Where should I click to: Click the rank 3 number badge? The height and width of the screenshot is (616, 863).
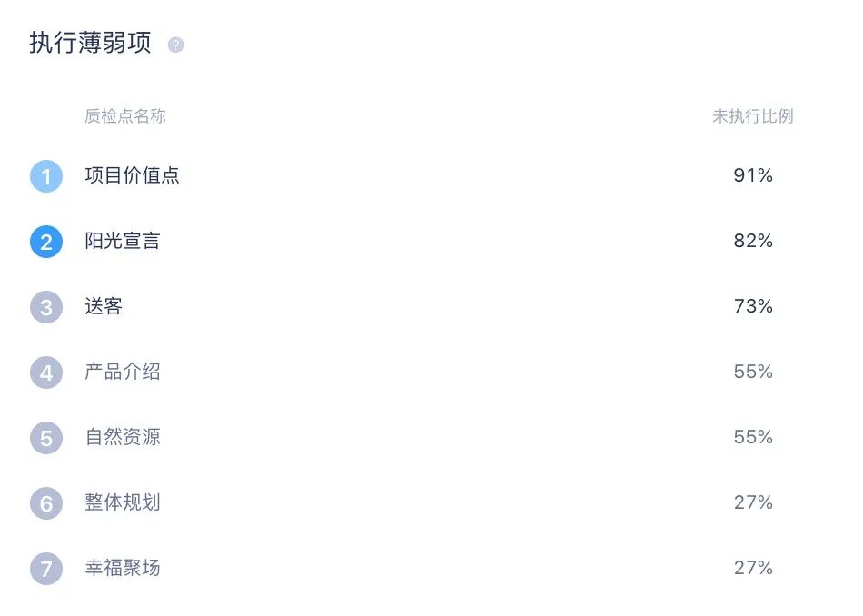(x=46, y=307)
